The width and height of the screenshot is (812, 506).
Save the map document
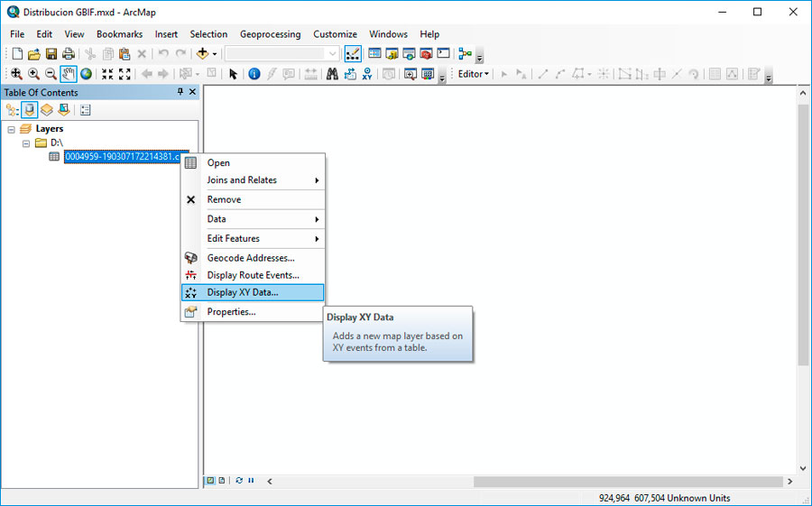pos(51,54)
